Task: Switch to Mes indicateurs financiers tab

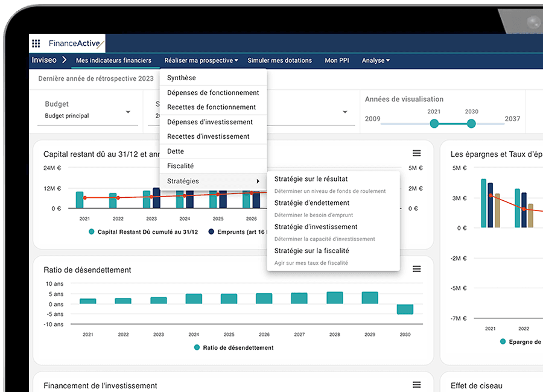Action: (x=113, y=60)
